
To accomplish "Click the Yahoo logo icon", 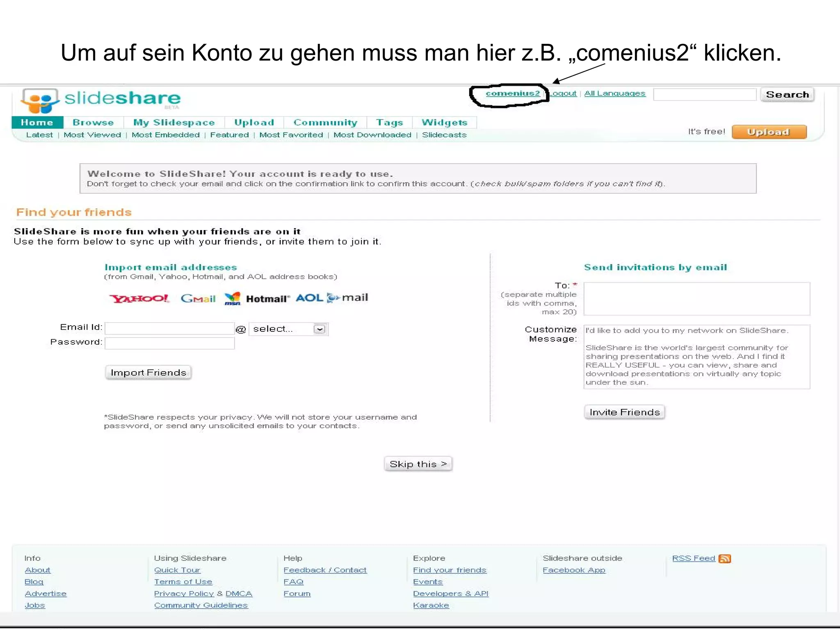I will click(x=139, y=298).
